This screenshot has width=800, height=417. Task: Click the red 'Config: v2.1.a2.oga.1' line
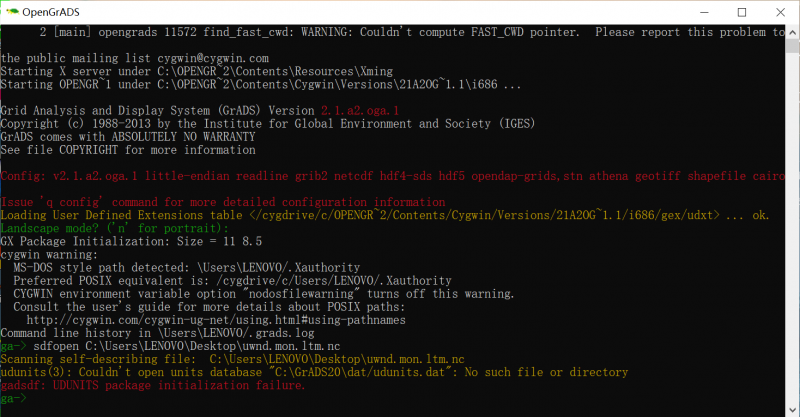point(392,176)
